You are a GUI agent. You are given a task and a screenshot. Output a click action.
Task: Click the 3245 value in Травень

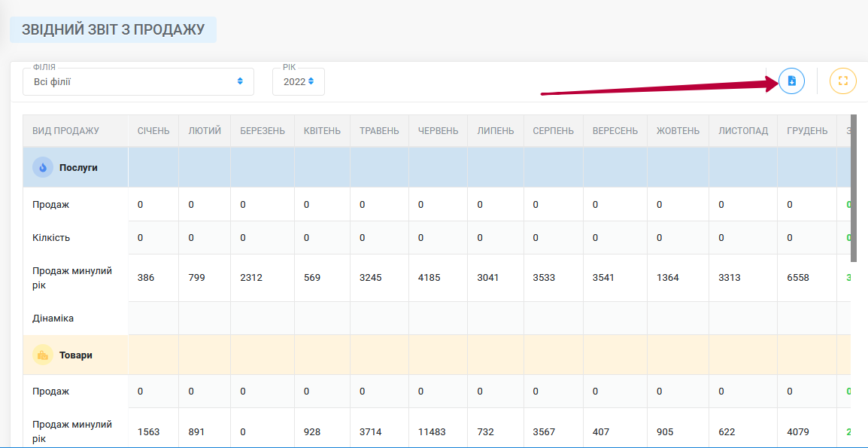click(370, 278)
